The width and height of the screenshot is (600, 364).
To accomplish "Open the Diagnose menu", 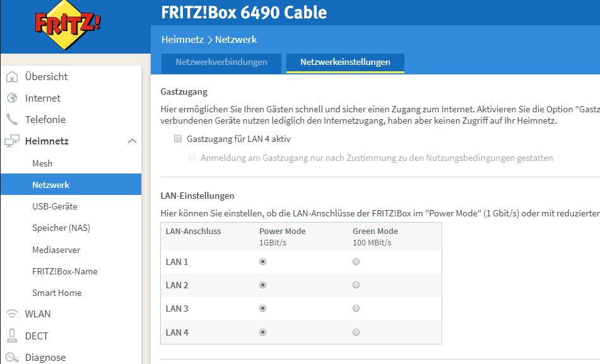I will click(x=45, y=357).
